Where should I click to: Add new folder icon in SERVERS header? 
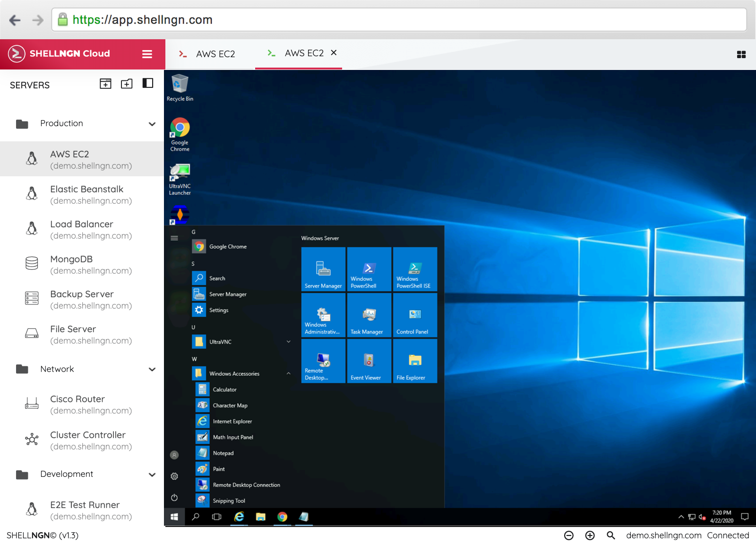click(x=127, y=84)
